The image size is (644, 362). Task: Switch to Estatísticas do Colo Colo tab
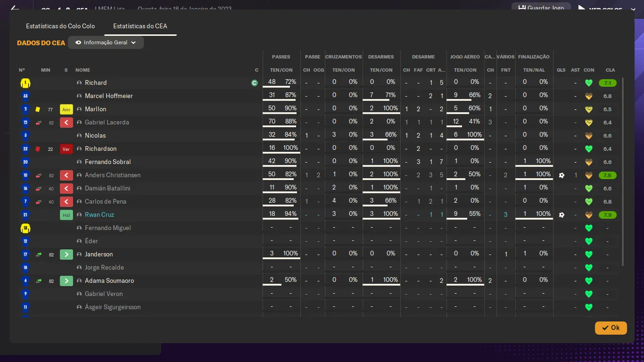pyautogui.click(x=60, y=26)
